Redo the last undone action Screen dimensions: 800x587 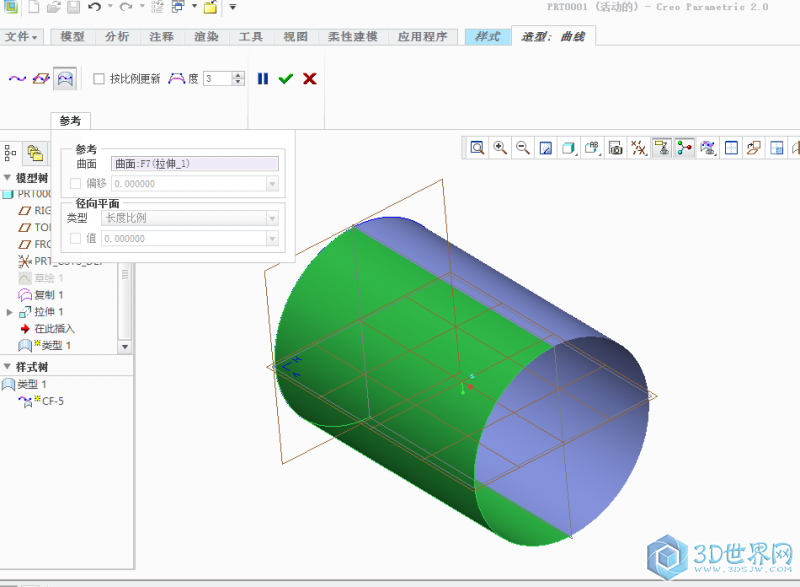(126, 7)
